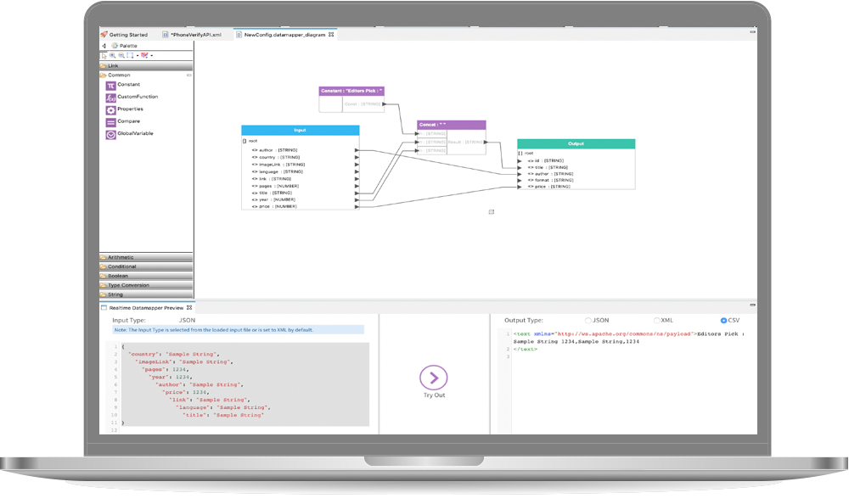
Task: Open the marquee tool dropdown arrow
Action: tap(137, 56)
